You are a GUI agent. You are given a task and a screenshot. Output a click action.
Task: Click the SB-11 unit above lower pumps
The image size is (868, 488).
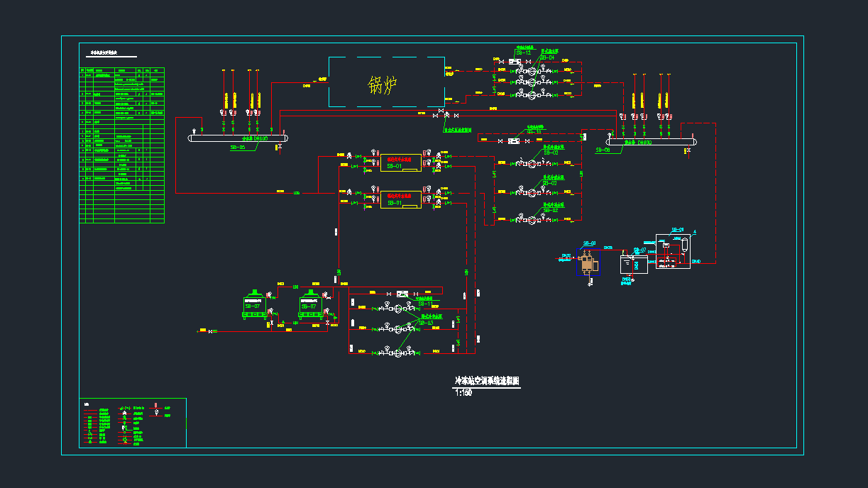[402, 293]
